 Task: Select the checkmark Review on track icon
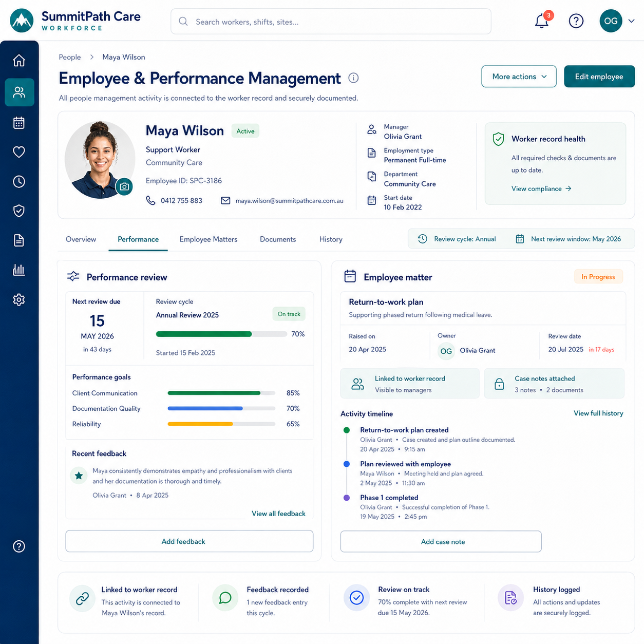pos(356,598)
